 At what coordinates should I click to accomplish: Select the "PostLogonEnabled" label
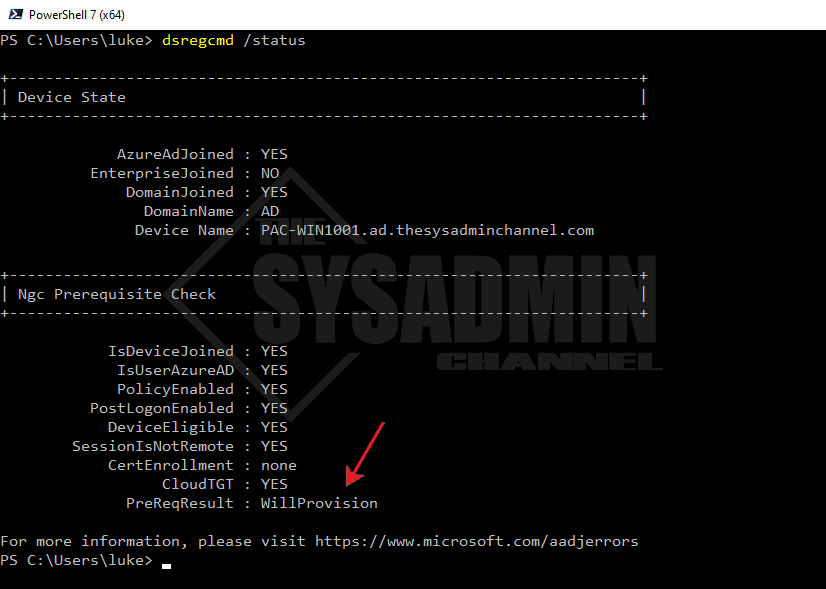162,408
